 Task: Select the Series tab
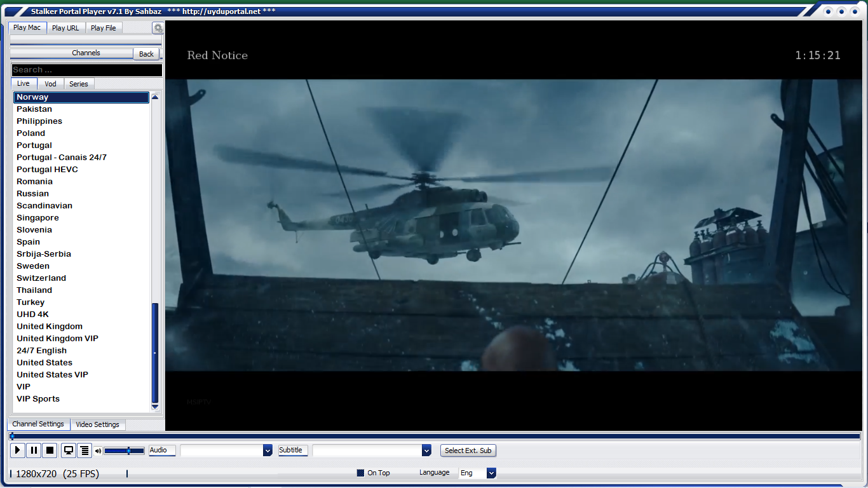click(x=79, y=84)
